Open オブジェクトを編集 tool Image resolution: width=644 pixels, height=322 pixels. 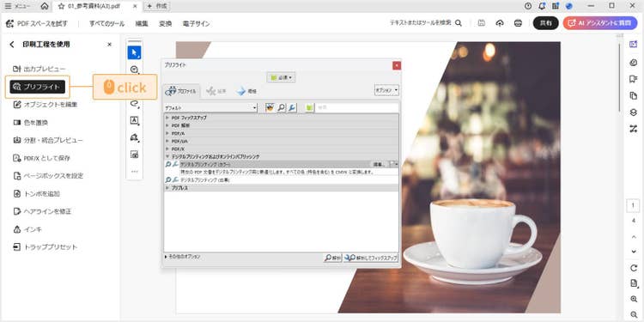pyautogui.click(x=46, y=104)
